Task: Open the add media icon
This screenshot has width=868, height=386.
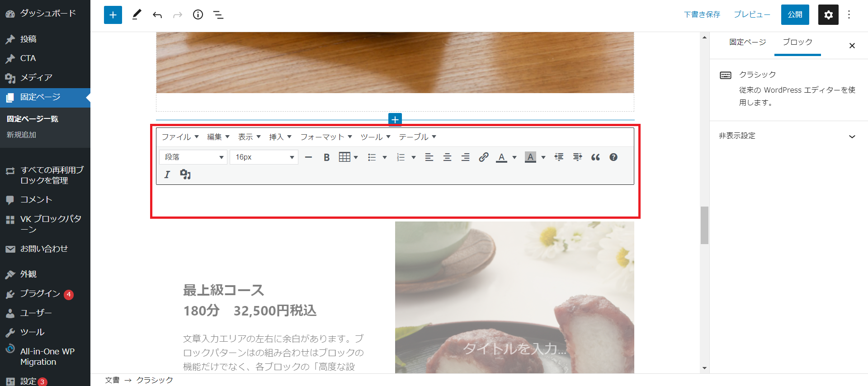Action: [185, 174]
